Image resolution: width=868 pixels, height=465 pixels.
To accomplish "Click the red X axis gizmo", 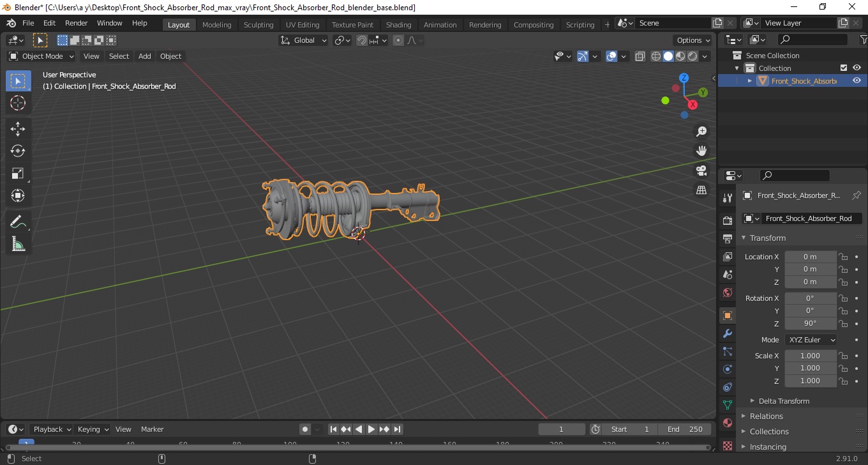I will [692, 105].
